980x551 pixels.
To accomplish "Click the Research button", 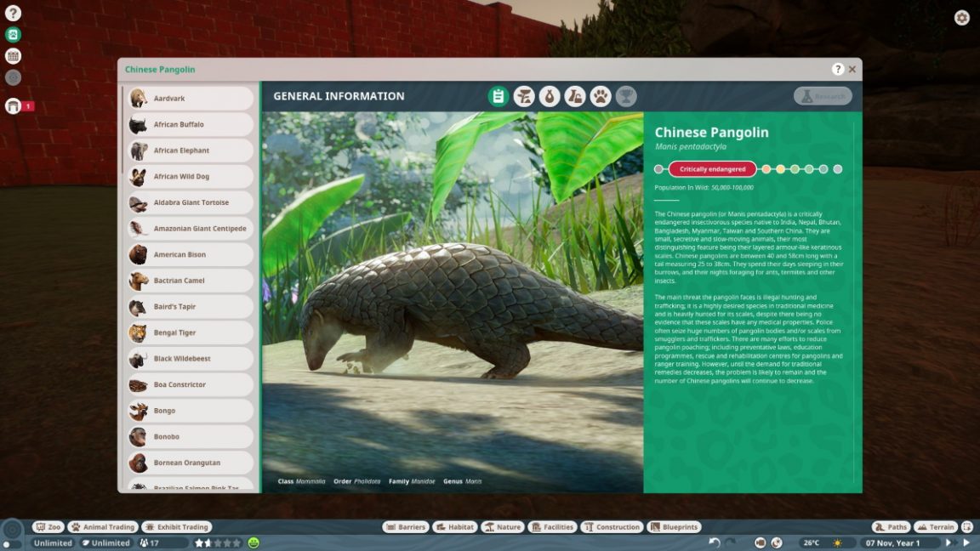I will 823,96.
